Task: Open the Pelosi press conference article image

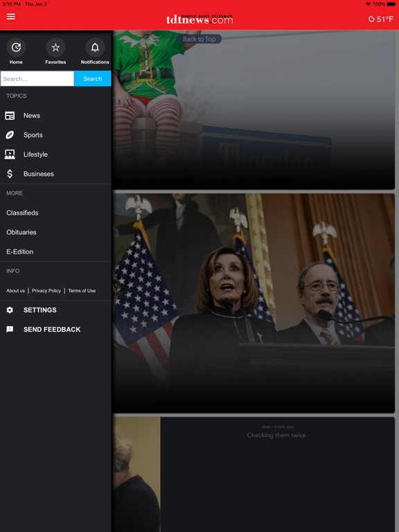Action: [x=254, y=303]
